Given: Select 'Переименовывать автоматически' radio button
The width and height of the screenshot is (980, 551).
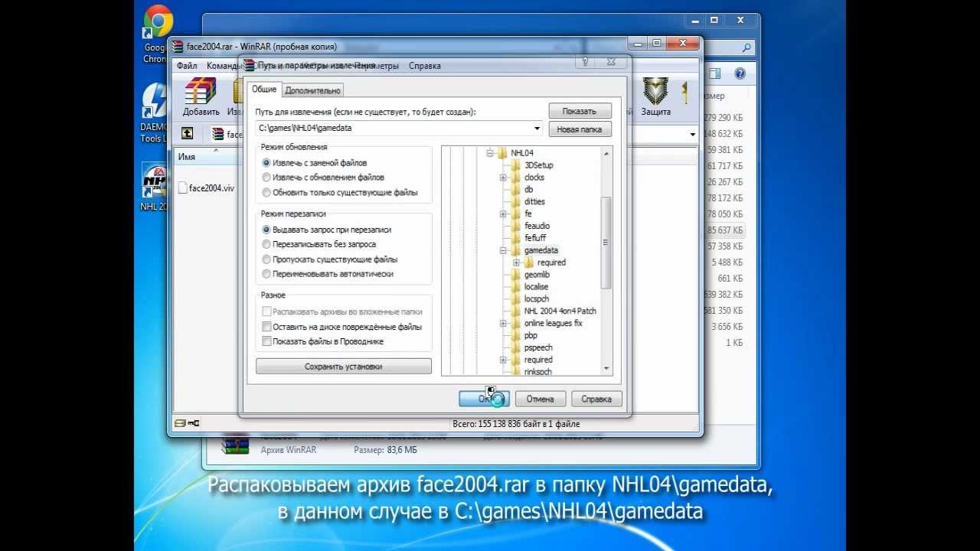Looking at the screenshot, I should pyautogui.click(x=266, y=274).
